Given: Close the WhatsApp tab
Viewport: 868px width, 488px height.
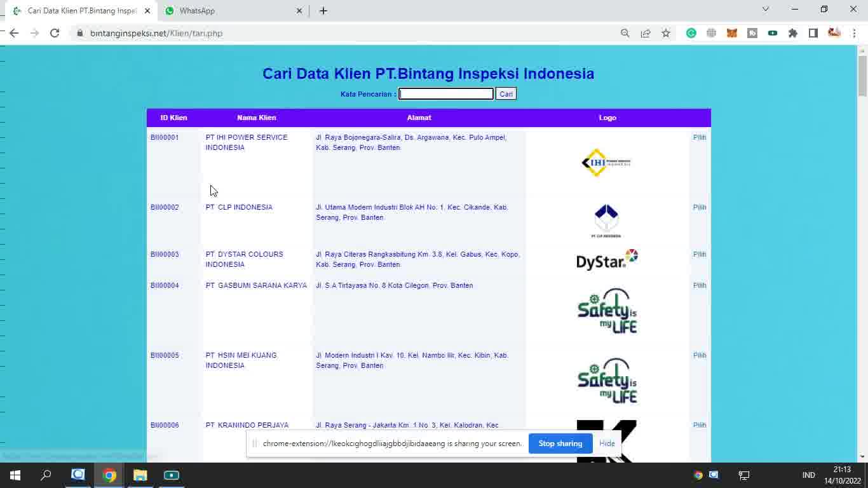Looking at the screenshot, I should 299,11.
